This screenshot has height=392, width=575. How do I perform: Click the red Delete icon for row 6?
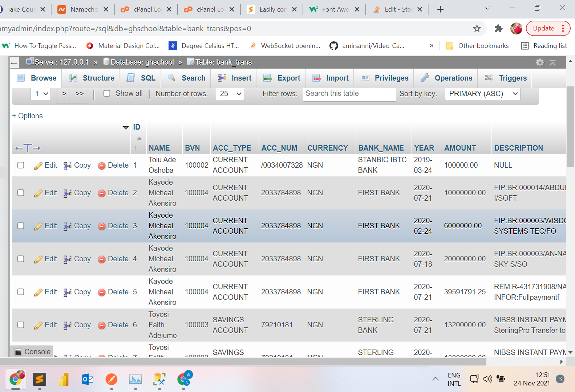point(102,325)
